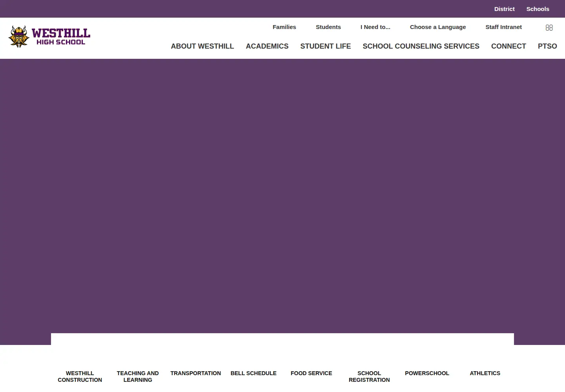Open the District link in top bar
This screenshot has width=565, height=392.
coord(504,9)
